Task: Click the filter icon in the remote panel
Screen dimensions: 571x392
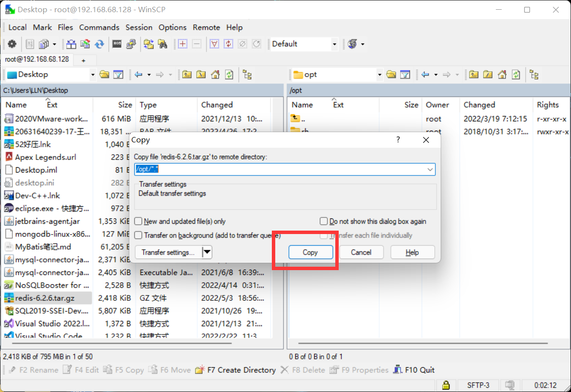Action: click(405, 75)
